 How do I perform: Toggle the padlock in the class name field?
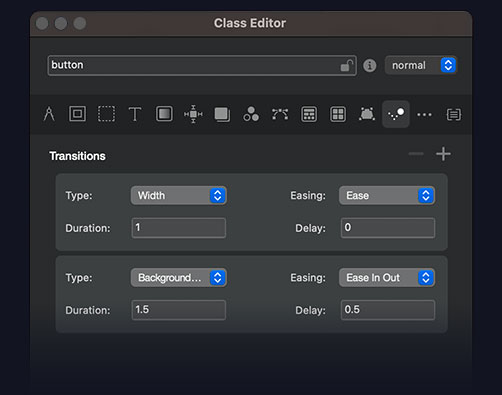[x=347, y=66]
